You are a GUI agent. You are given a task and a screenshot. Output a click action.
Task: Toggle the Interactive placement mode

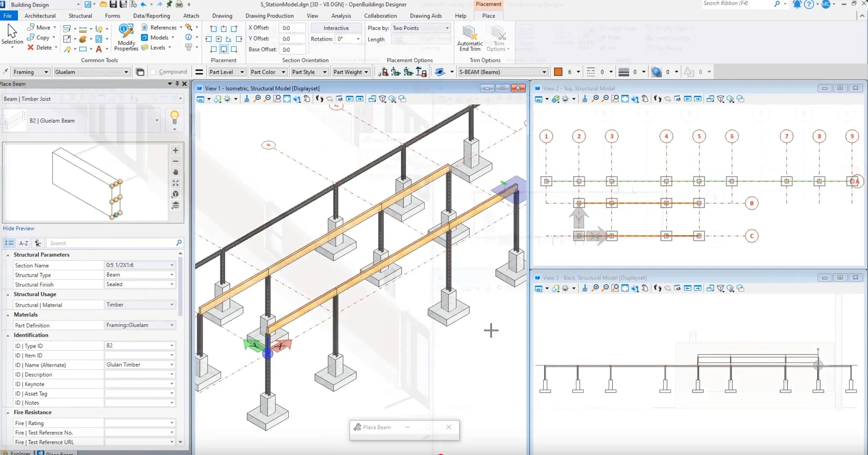[335, 28]
